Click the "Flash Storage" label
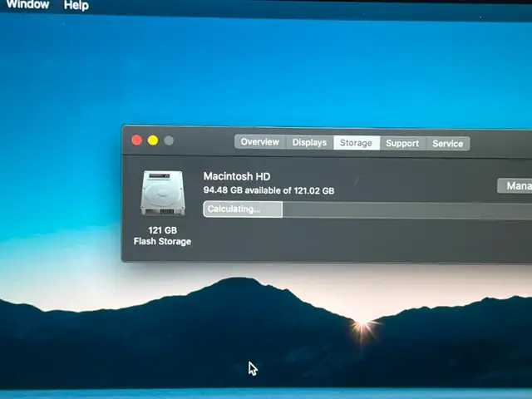The width and height of the screenshot is (532, 399). click(x=162, y=241)
